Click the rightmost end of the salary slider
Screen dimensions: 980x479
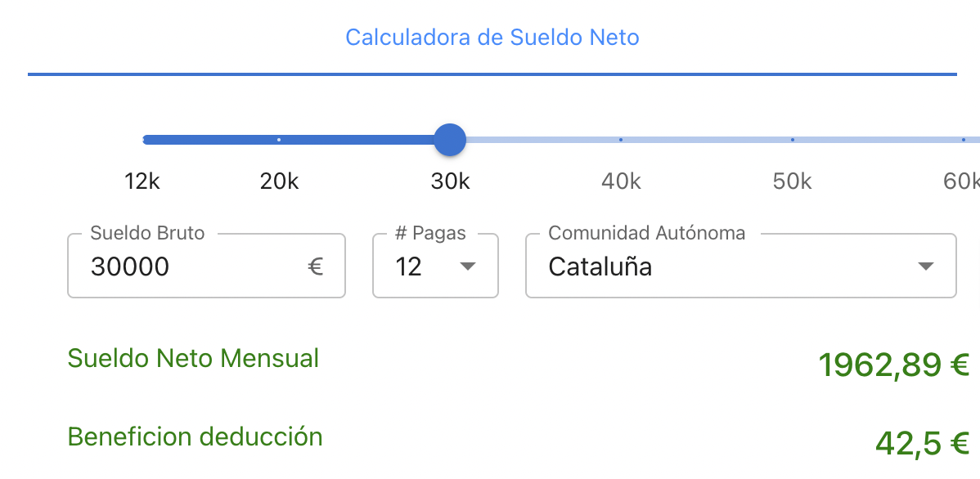pyautogui.click(x=975, y=140)
